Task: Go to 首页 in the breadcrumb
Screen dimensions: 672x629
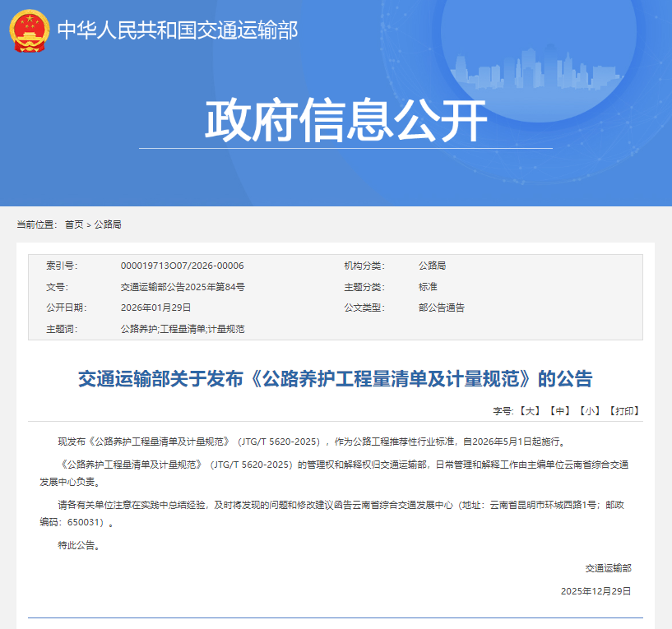Action: coord(74,224)
